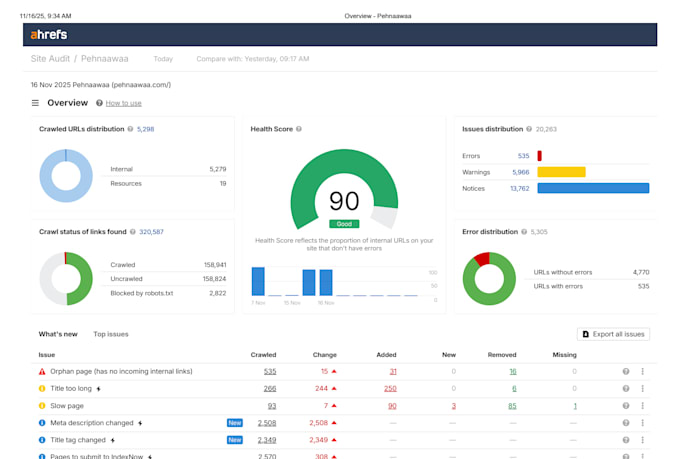
Task: Click Export all issues button
Action: 613,334
